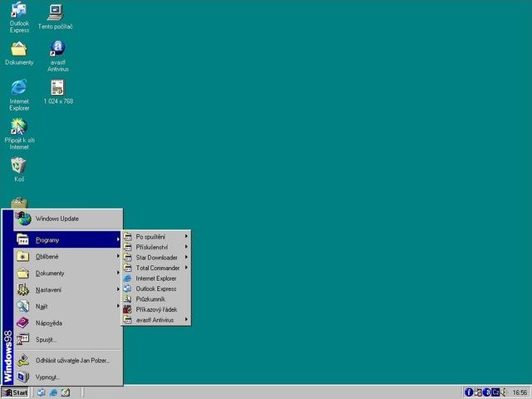Launch Outlook Express from the quick launch bar

42,392
